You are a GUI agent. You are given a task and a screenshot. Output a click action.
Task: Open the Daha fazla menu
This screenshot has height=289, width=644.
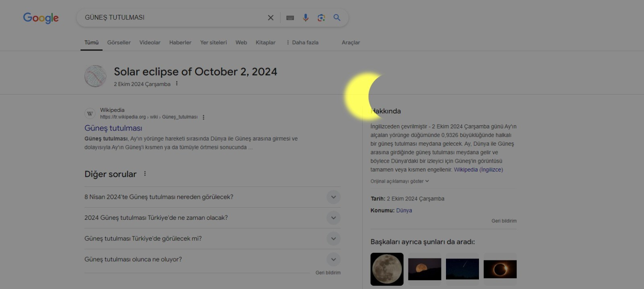302,42
